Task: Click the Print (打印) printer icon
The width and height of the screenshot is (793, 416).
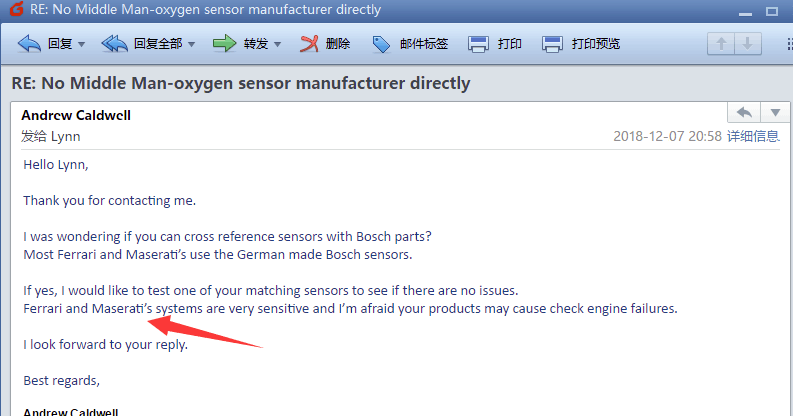Action: pos(478,44)
